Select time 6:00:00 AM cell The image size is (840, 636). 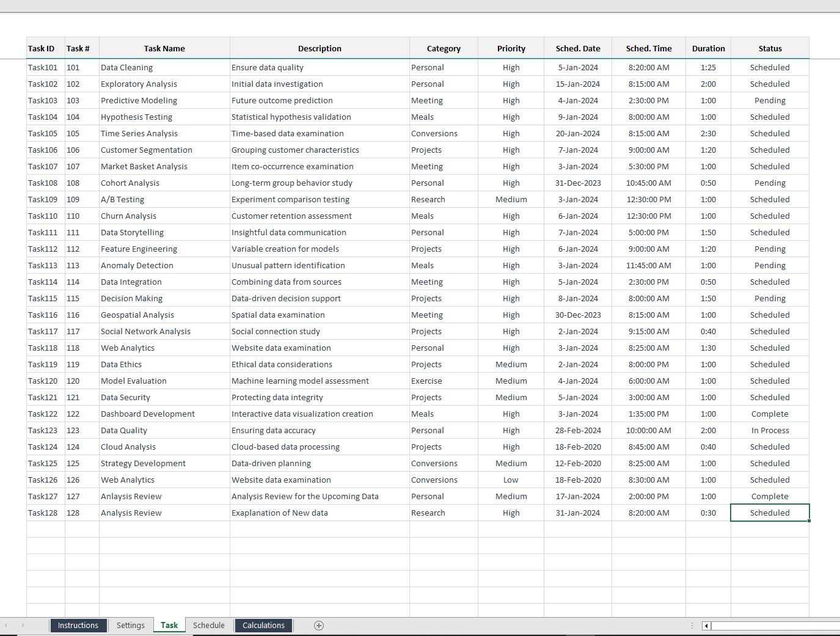coord(649,381)
